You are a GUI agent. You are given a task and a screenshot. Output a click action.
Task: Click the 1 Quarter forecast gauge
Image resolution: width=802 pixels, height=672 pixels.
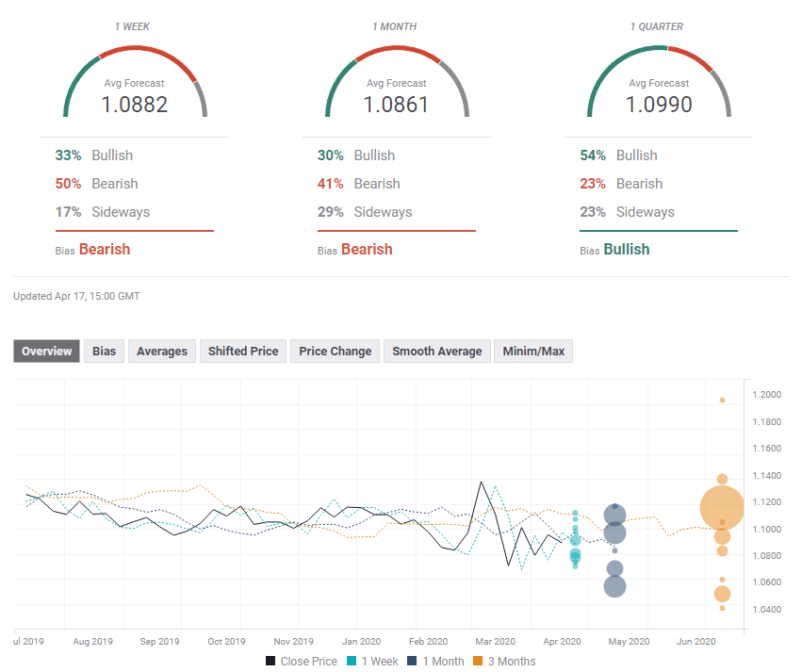point(659,82)
